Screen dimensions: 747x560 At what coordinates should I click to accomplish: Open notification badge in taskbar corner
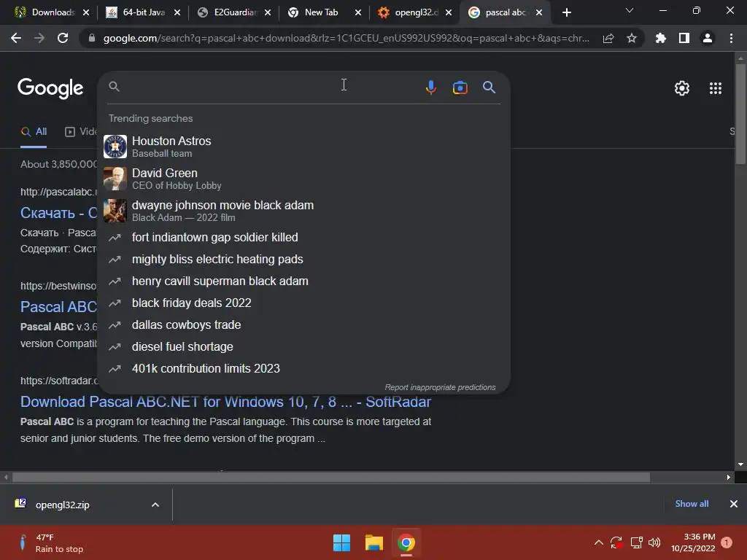pyautogui.click(x=727, y=542)
